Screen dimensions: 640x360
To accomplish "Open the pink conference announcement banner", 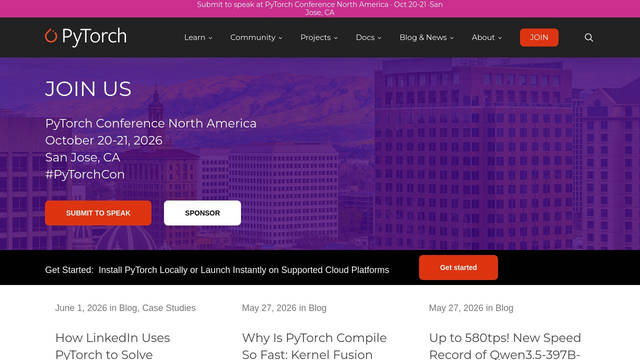I will click(x=320, y=9).
